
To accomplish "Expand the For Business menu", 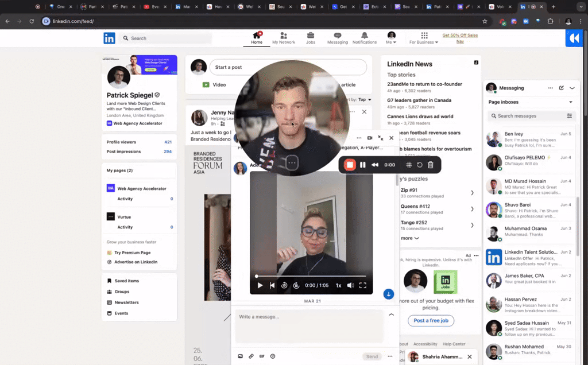I will pyautogui.click(x=424, y=38).
